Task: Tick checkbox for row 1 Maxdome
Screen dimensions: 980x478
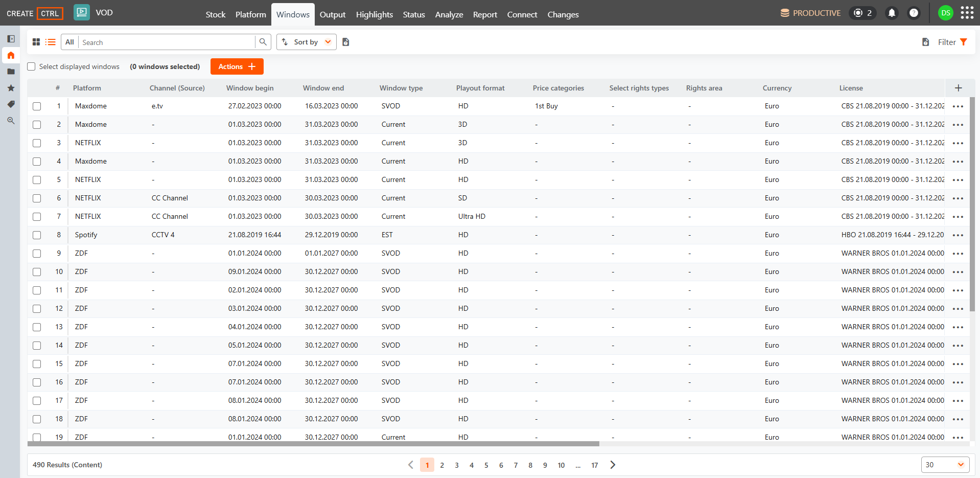Action: [37, 106]
